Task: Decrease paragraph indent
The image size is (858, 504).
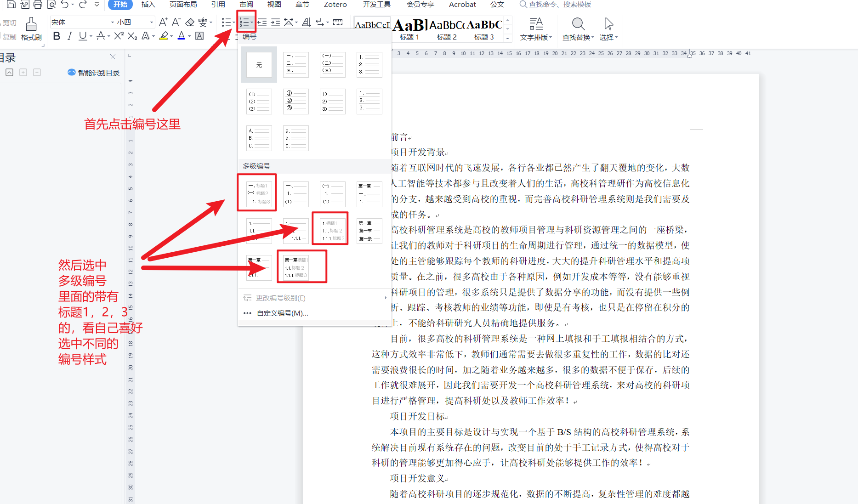Action: coord(262,22)
